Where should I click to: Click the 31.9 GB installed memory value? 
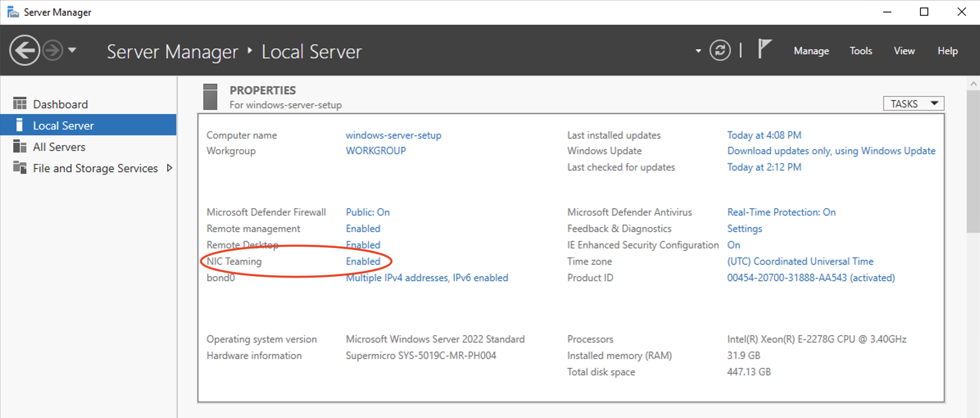[x=743, y=356]
